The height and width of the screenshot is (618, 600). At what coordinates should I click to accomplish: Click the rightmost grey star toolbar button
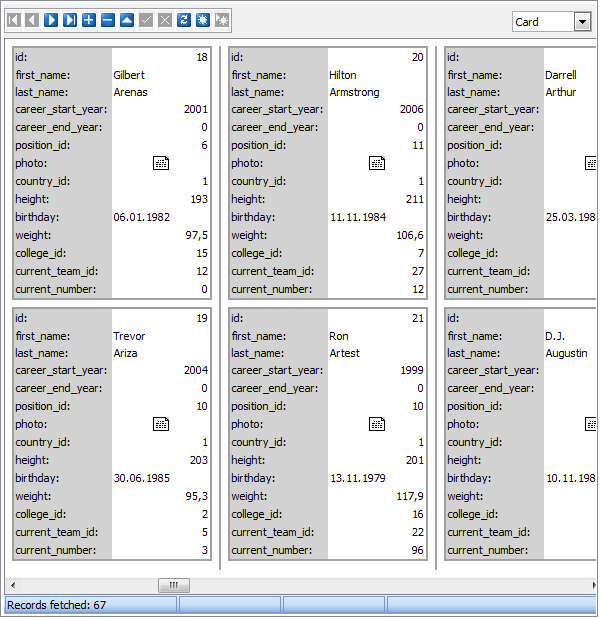click(x=222, y=20)
